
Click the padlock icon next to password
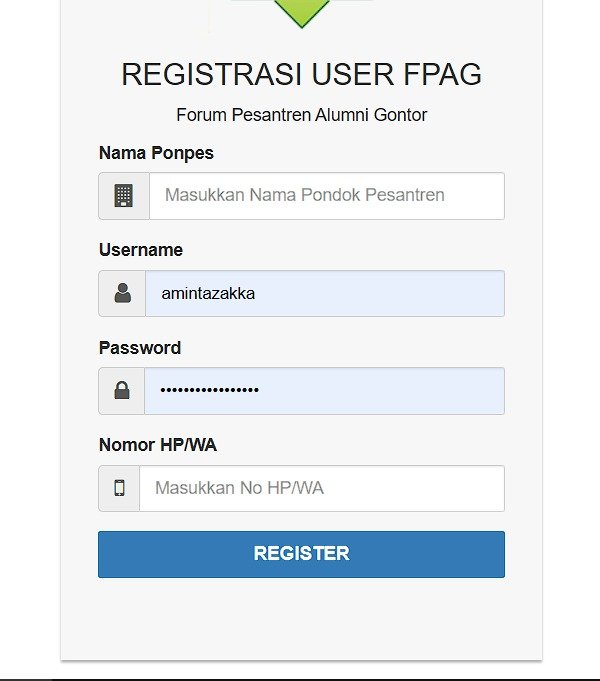[x=122, y=391]
